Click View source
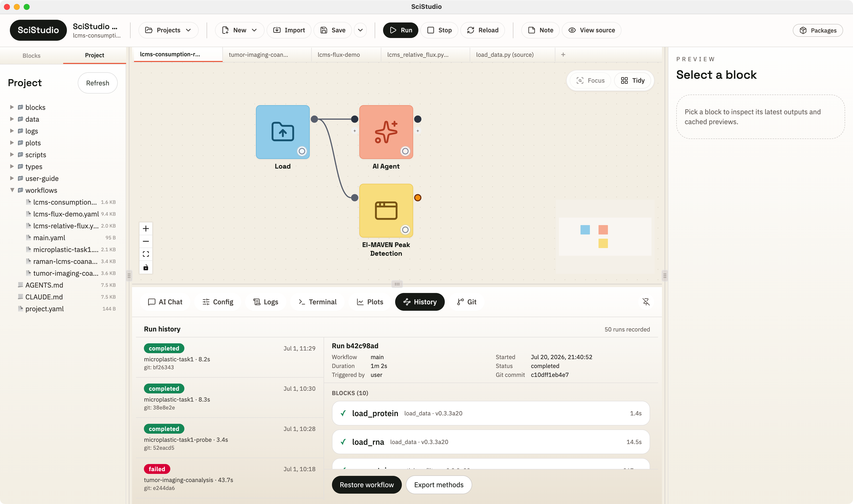853x504 pixels. (592, 30)
